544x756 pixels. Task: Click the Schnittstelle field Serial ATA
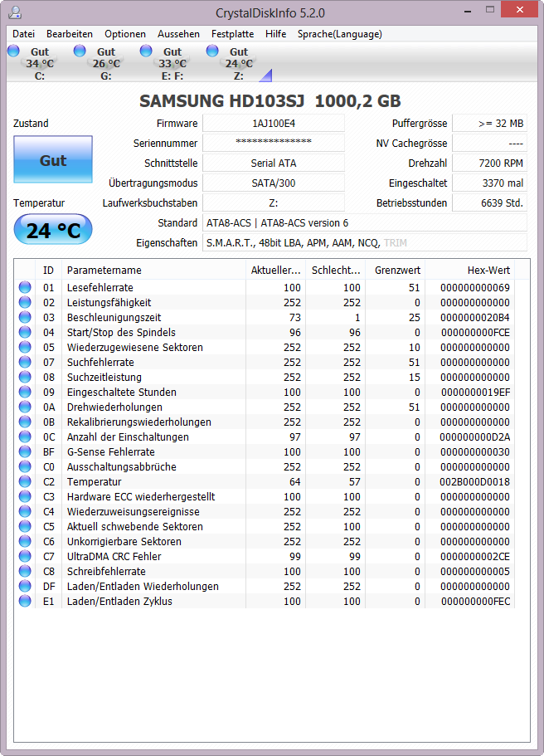pos(274,163)
